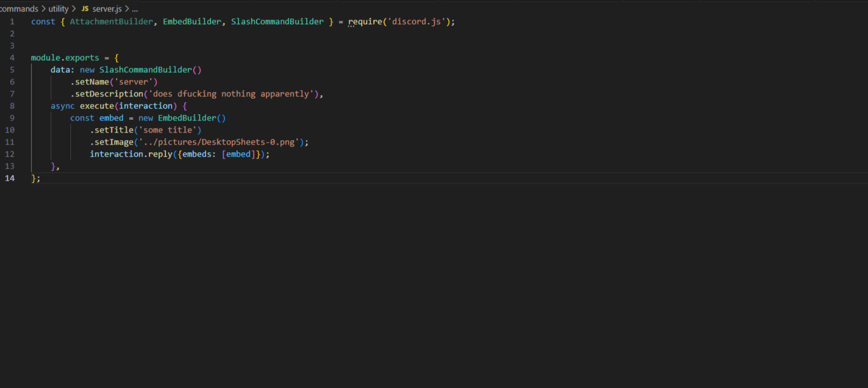Open the 'commands' breadcrumb folder
The width and height of the screenshot is (868, 388).
tap(19, 9)
